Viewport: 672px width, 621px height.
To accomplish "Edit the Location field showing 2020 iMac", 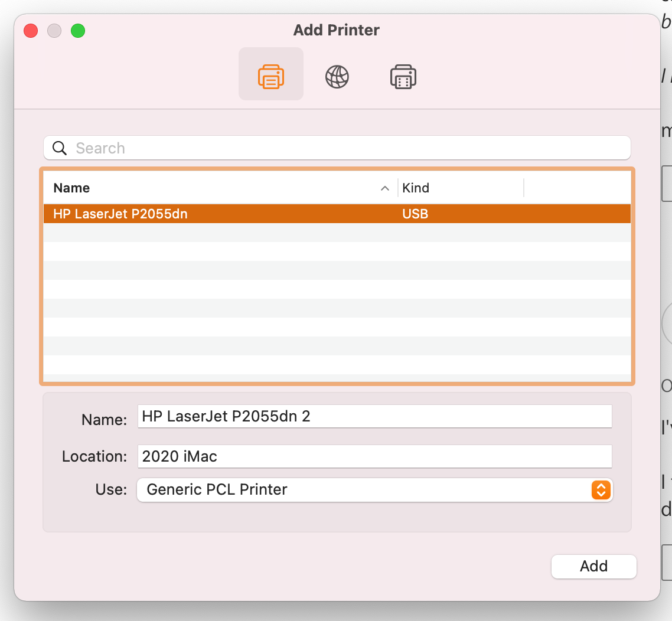I will tap(374, 456).
